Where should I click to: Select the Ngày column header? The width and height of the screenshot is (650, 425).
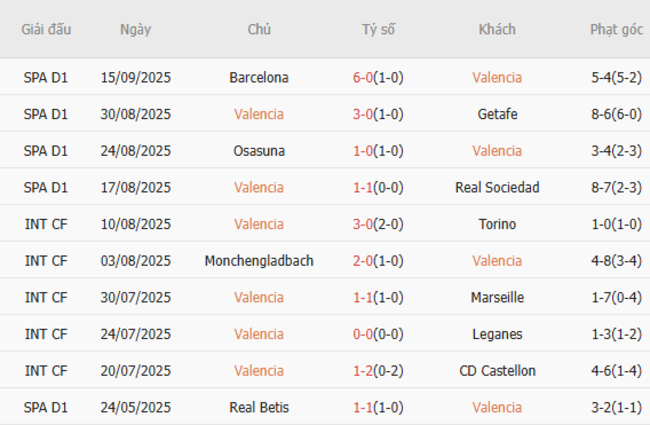pos(135,29)
